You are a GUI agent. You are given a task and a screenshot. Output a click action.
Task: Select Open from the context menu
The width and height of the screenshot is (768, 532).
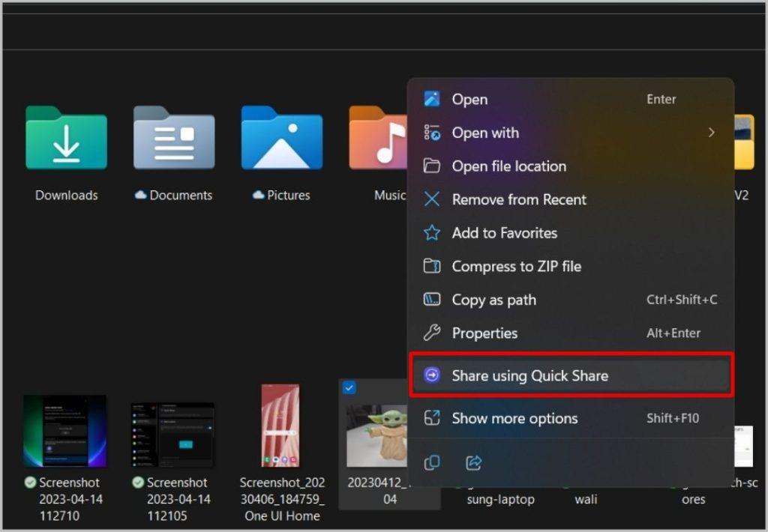570,99
